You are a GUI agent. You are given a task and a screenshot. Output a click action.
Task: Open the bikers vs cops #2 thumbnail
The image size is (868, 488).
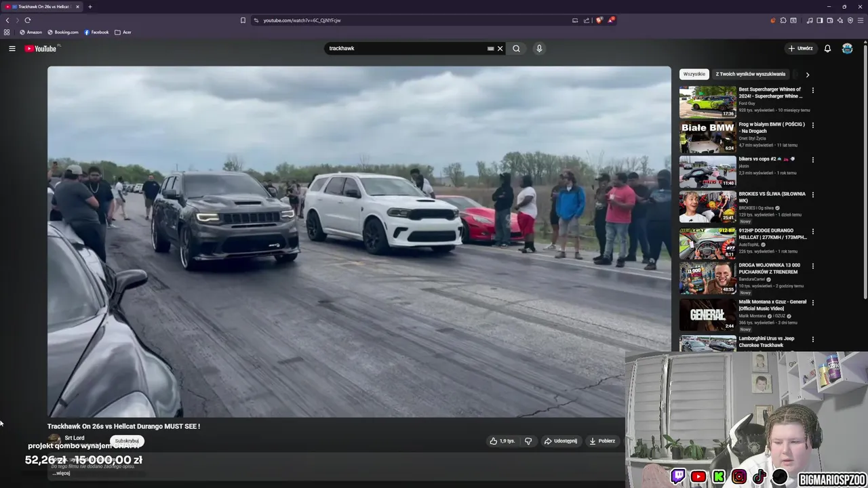(707, 171)
